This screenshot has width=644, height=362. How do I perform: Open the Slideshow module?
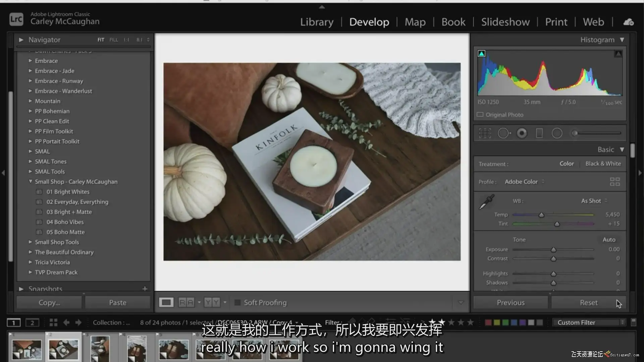coord(505,22)
